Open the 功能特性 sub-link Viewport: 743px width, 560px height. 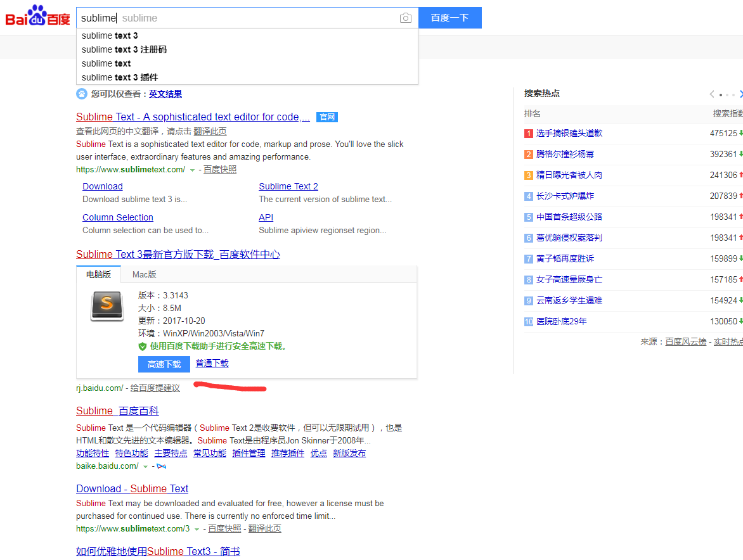[93, 453]
